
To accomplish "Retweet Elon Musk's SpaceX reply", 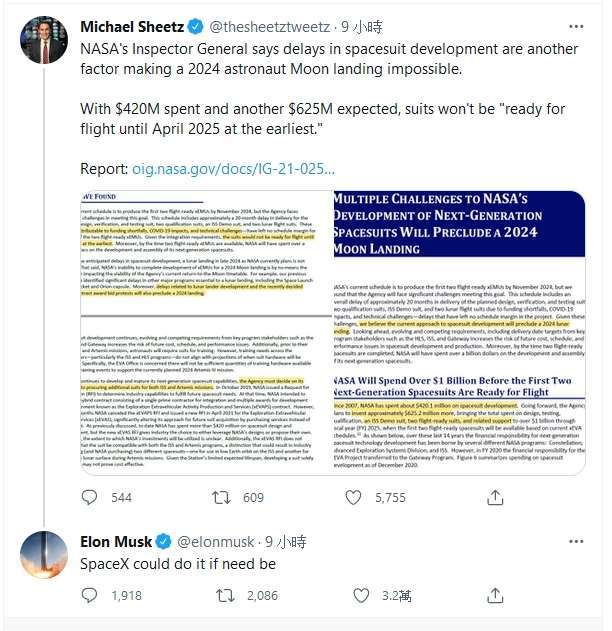I will [225, 595].
